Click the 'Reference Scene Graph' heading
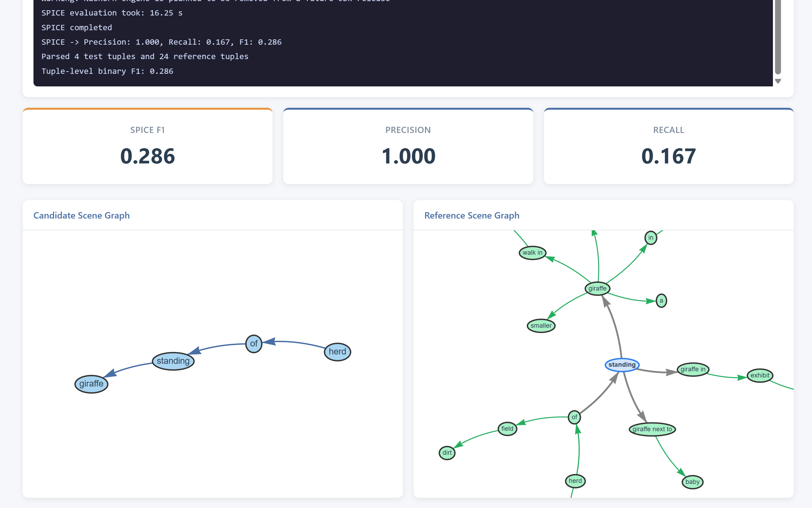Viewport: 812px width, 508px height. tap(471, 215)
